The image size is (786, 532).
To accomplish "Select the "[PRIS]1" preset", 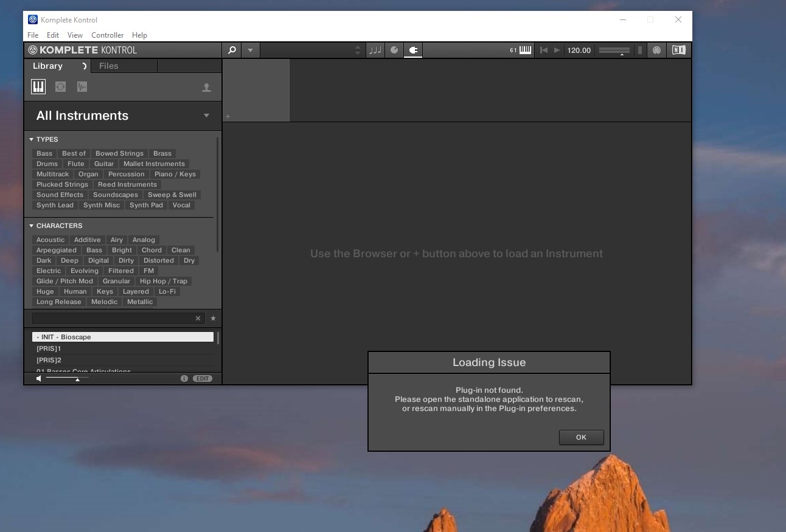I will pyautogui.click(x=123, y=348).
